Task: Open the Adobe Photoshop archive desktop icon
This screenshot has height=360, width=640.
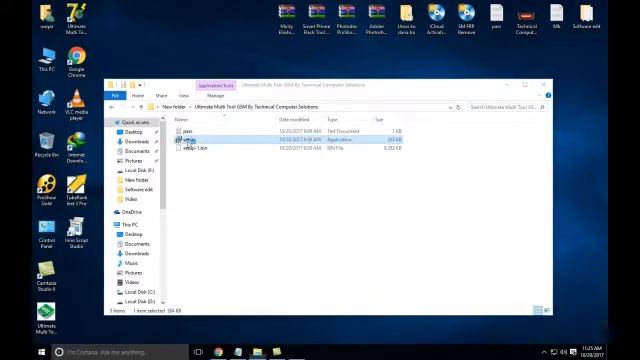Action: (376, 19)
